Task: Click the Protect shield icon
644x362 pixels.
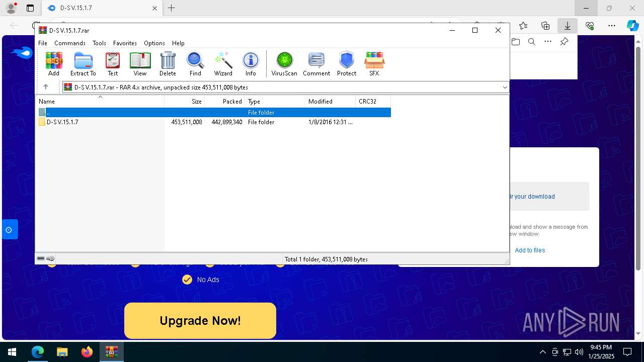Action: (347, 64)
